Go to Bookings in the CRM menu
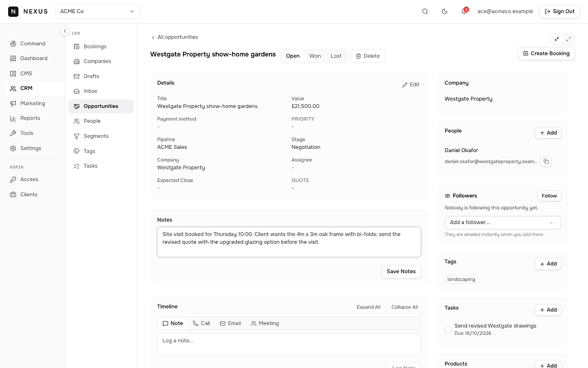This screenshot has height=368, width=588. click(x=101, y=46)
